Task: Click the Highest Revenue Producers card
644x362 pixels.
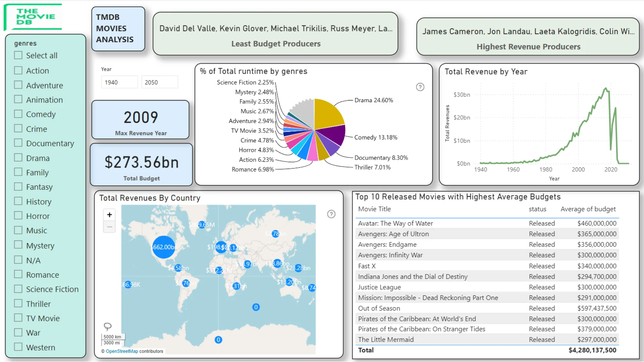Action: coord(528,37)
